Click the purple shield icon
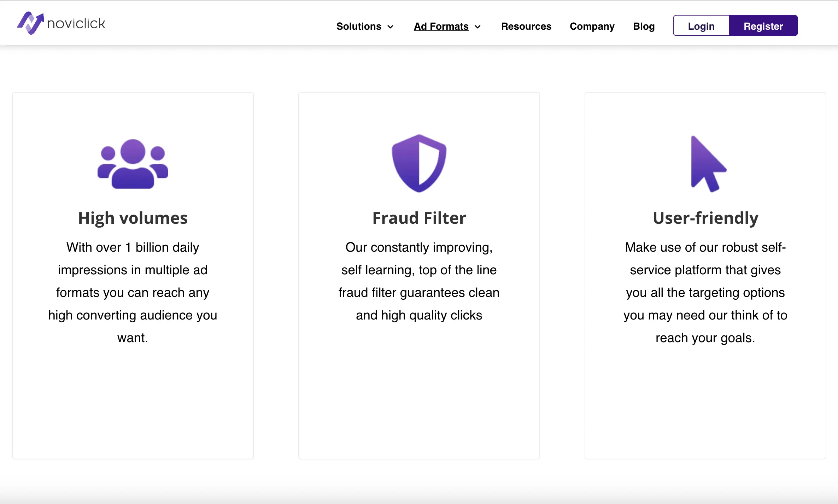The height and width of the screenshot is (504, 838). pos(419,163)
